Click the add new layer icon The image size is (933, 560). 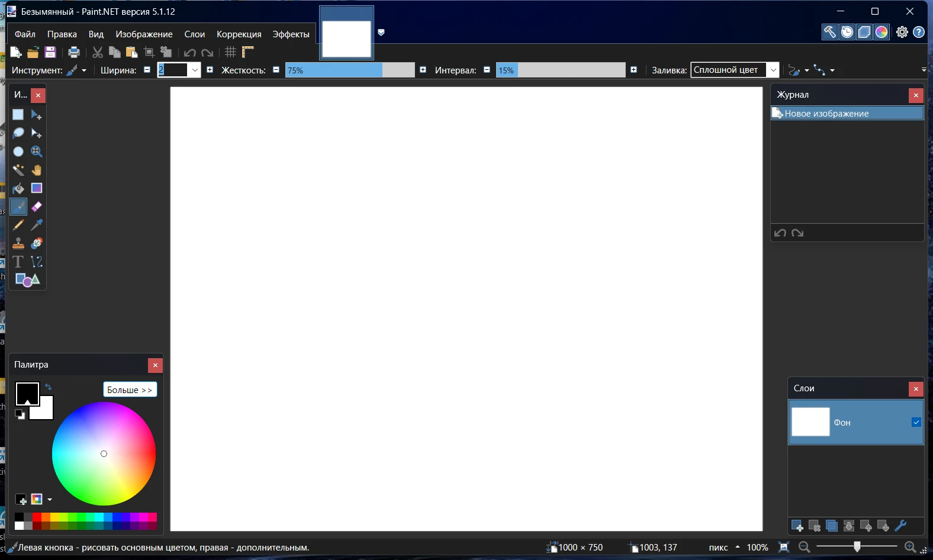797,526
